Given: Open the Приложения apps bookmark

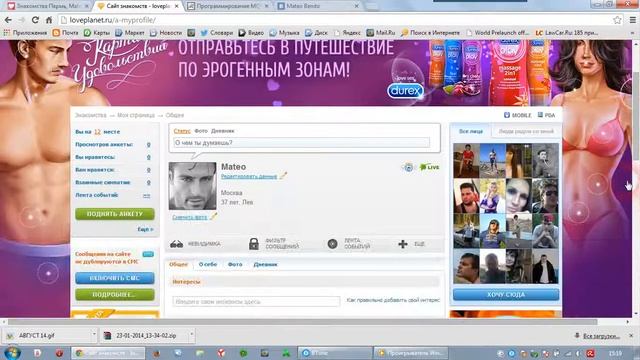Looking at the screenshot, I should (25, 33).
